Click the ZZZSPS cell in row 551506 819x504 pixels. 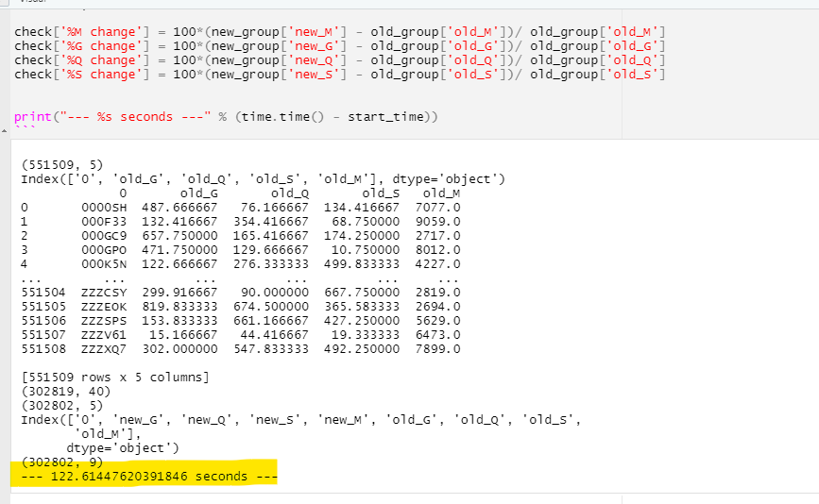104,320
